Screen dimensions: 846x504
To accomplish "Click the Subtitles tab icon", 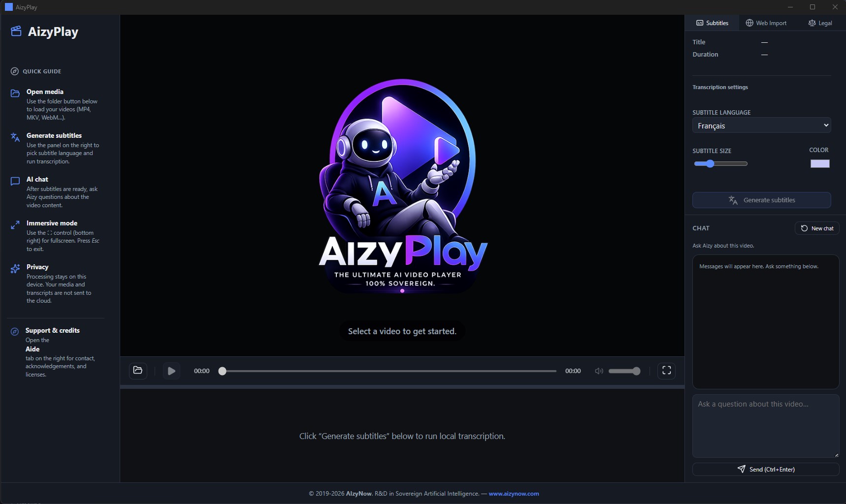I will pos(700,23).
